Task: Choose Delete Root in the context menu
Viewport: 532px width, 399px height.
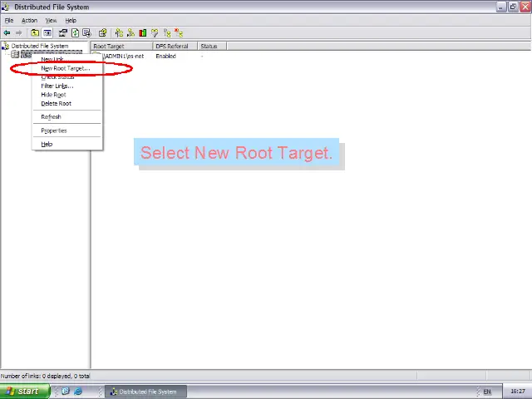Action: click(x=67, y=103)
